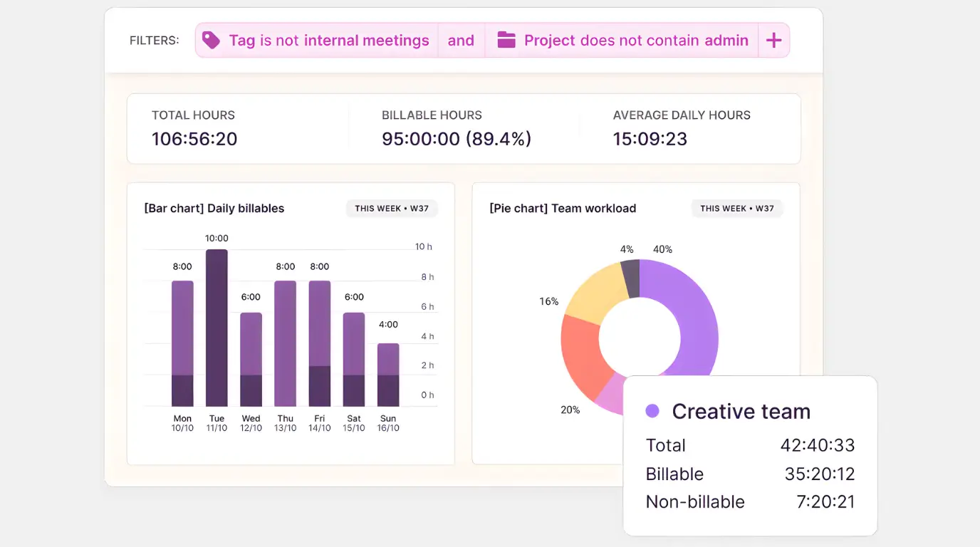The image size is (980, 547).
Task: Change the "and" operator between filters
Action: click(x=461, y=40)
